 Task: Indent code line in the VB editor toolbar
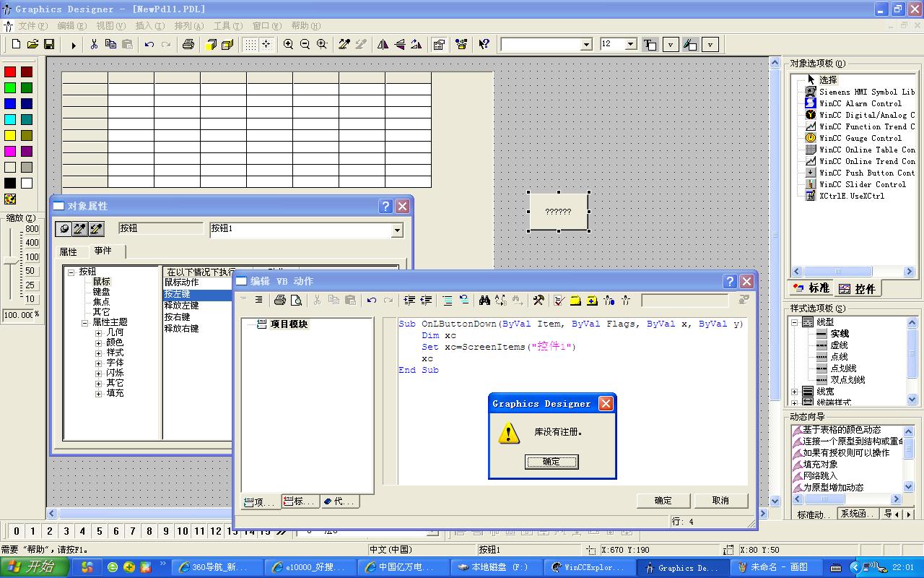(x=409, y=300)
